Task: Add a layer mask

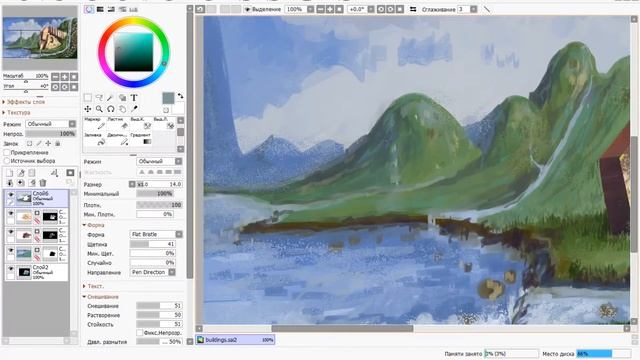Action: tap(70, 173)
